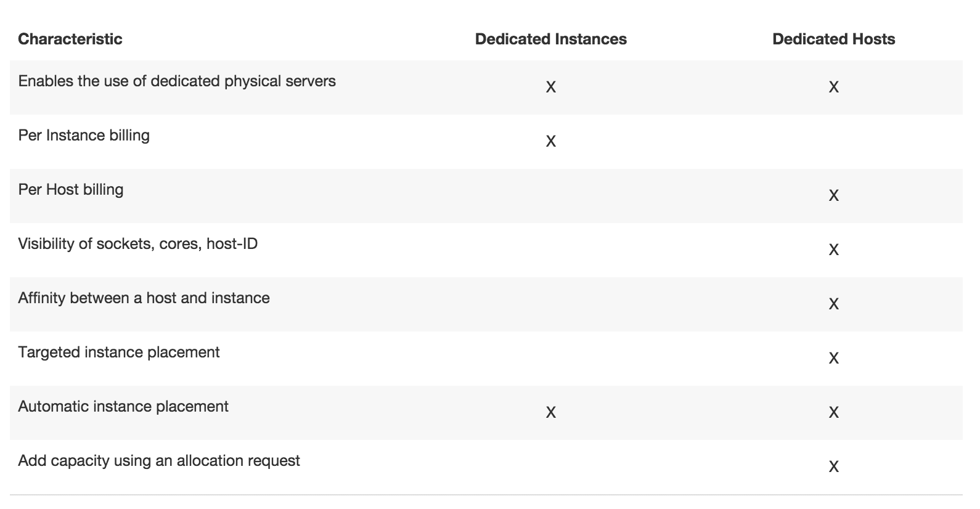Click the 'Targeted instance placement' row label
Image resolution: width=980 pixels, height=509 pixels.
pos(119,352)
